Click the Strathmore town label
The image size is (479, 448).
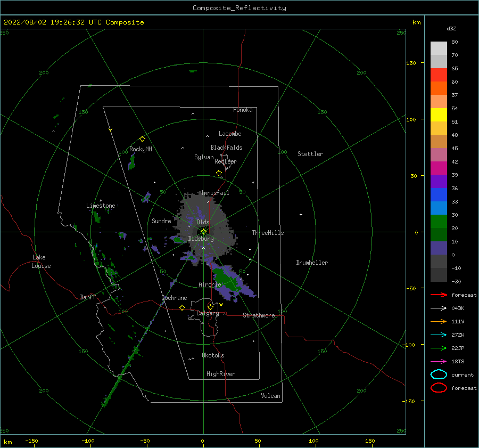259,315
